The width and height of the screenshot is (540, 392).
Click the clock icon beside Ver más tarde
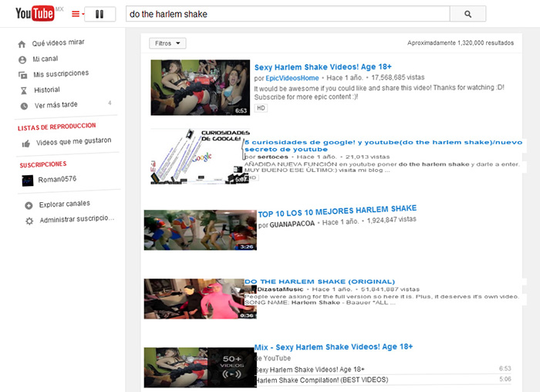[24, 106]
